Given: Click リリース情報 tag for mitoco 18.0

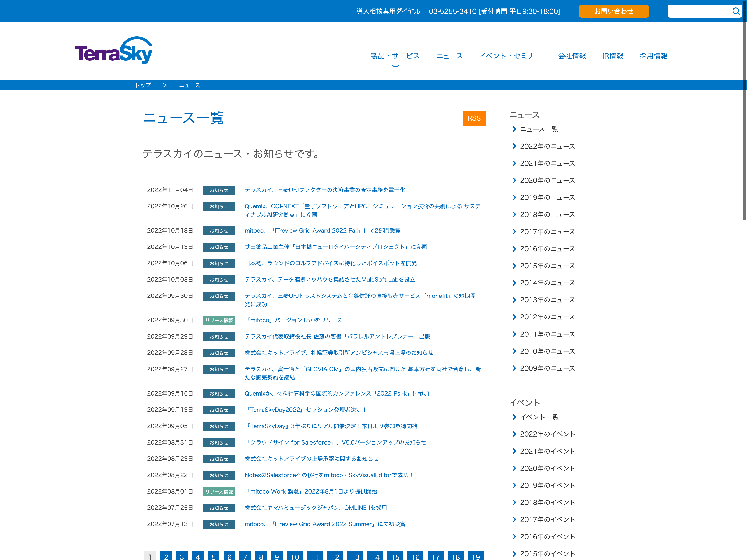Looking at the screenshot, I should (x=218, y=320).
